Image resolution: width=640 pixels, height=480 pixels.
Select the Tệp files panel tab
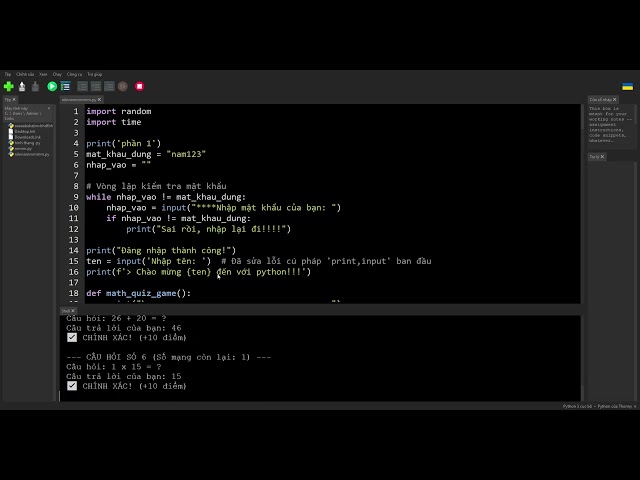pos(8,100)
